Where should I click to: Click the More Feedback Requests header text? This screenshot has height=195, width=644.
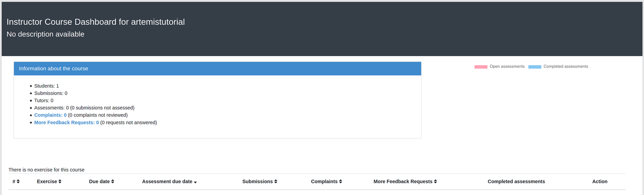pos(403,182)
